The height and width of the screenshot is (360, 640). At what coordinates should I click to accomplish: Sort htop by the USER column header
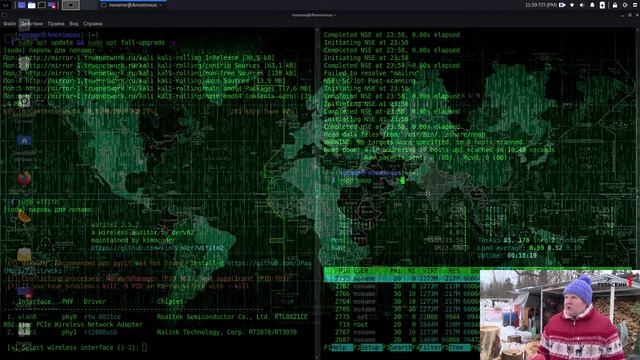361,271
